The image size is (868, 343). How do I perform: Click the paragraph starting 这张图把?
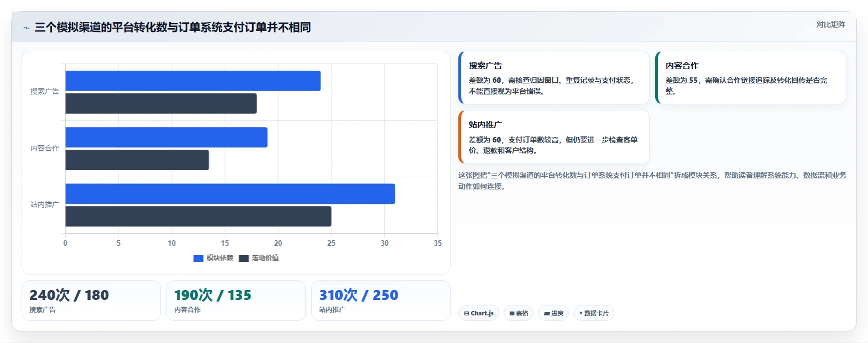(x=652, y=181)
